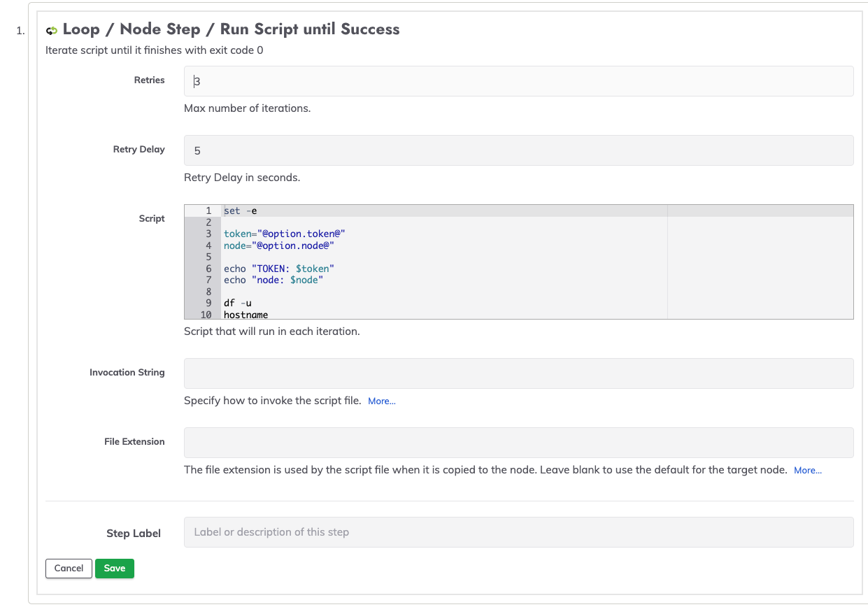The width and height of the screenshot is (868, 614).
Task: Click script line token="@option.token@"
Action: (285, 234)
